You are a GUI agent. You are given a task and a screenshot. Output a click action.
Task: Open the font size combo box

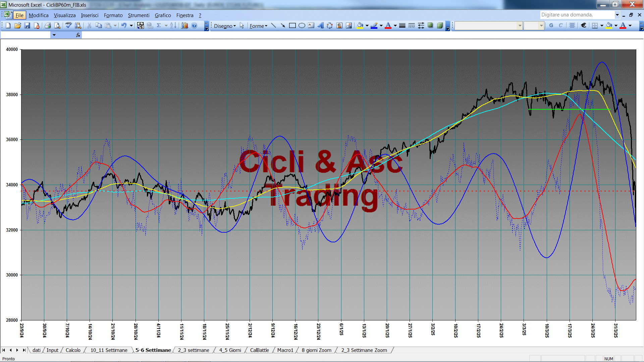point(534,25)
